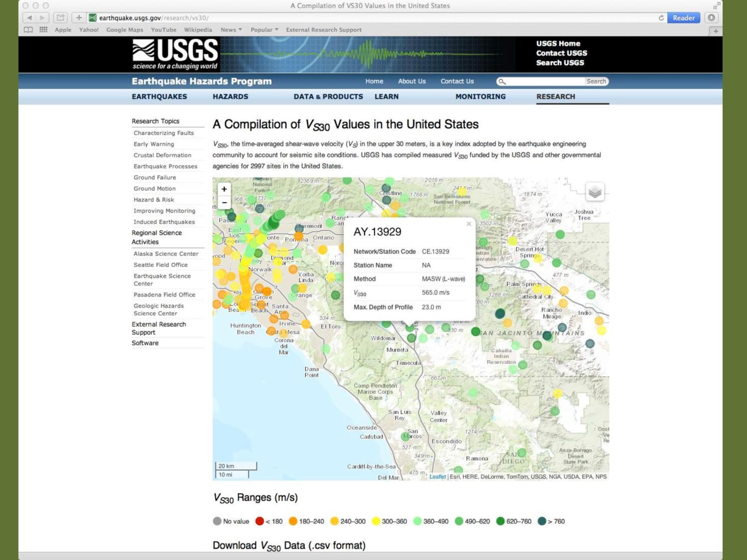Zoom in on the map
Screen dimensions: 747x560
coord(224,189)
